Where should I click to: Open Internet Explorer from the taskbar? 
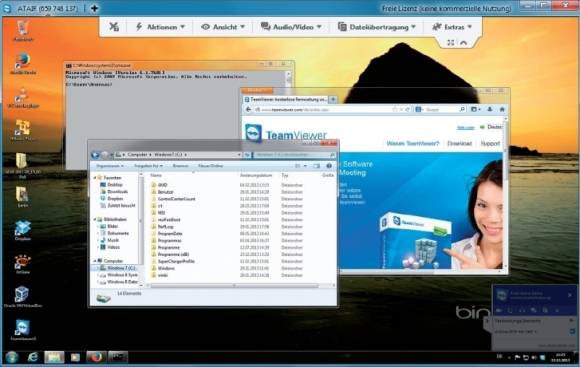click(x=33, y=357)
